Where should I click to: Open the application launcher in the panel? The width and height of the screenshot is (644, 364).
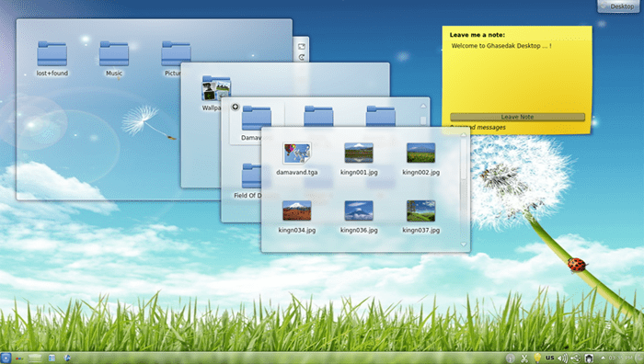point(6,358)
